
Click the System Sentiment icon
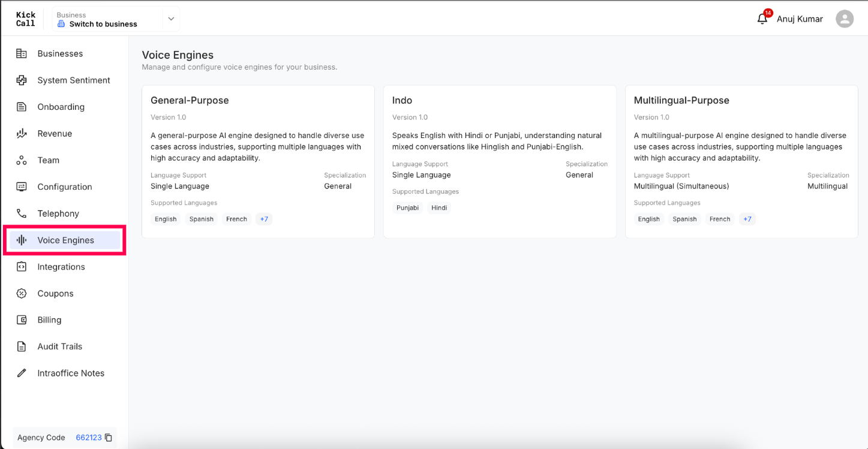point(22,80)
